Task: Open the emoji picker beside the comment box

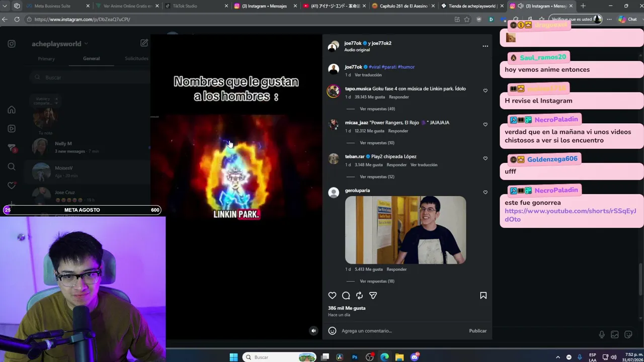Action: [332, 331]
